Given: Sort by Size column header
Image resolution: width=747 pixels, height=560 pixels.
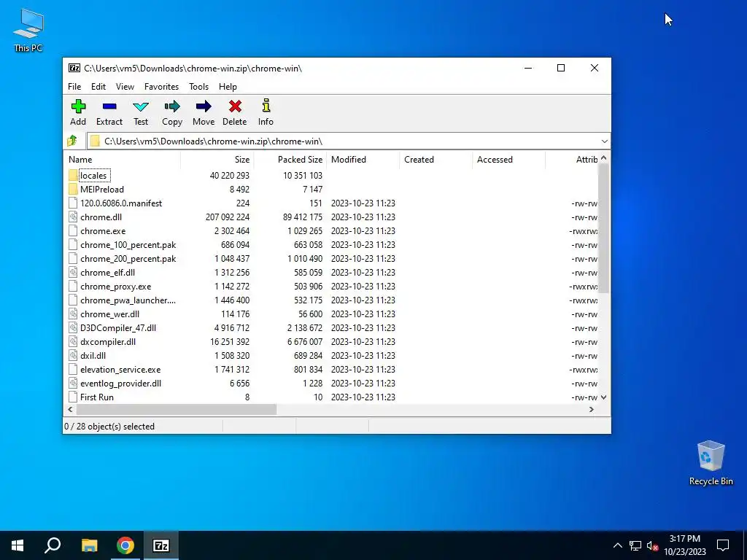Looking at the screenshot, I should point(217,160).
